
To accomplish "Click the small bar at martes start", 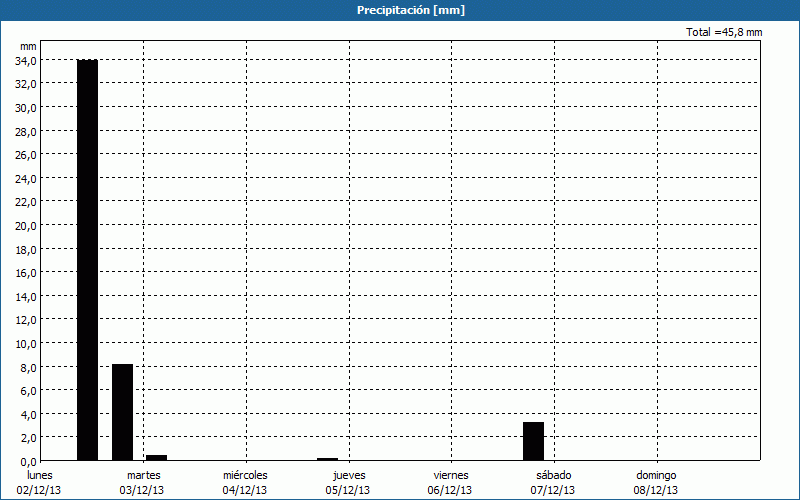I will click(x=156, y=457).
